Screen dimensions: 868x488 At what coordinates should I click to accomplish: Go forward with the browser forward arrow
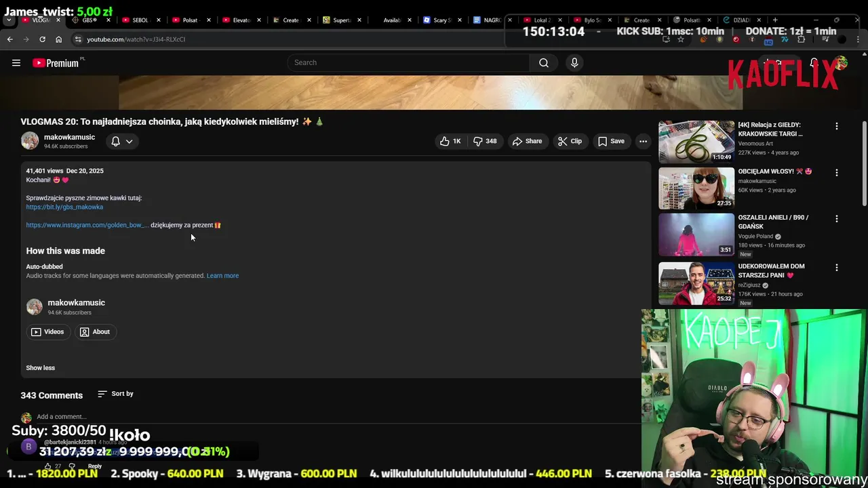point(26,39)
